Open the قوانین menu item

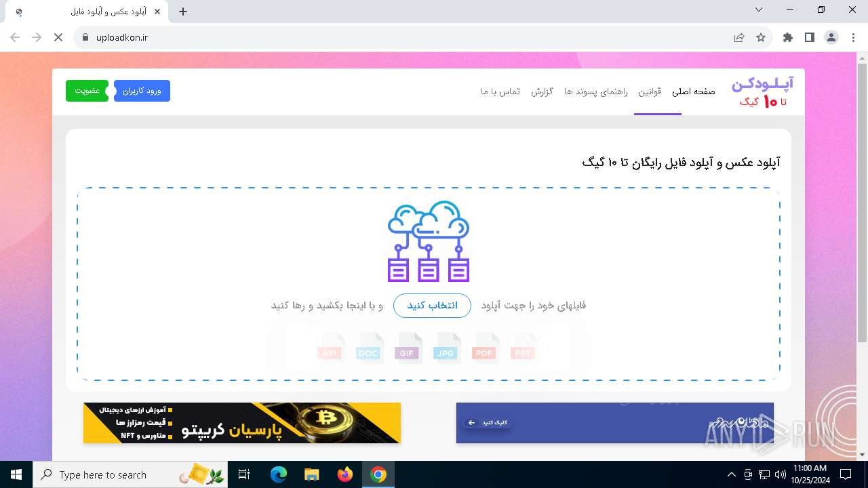point(650,91)
